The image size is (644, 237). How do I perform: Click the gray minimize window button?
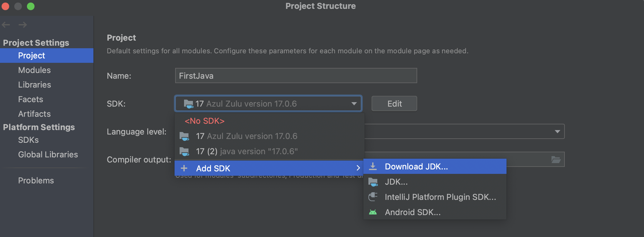coord(18,6)
